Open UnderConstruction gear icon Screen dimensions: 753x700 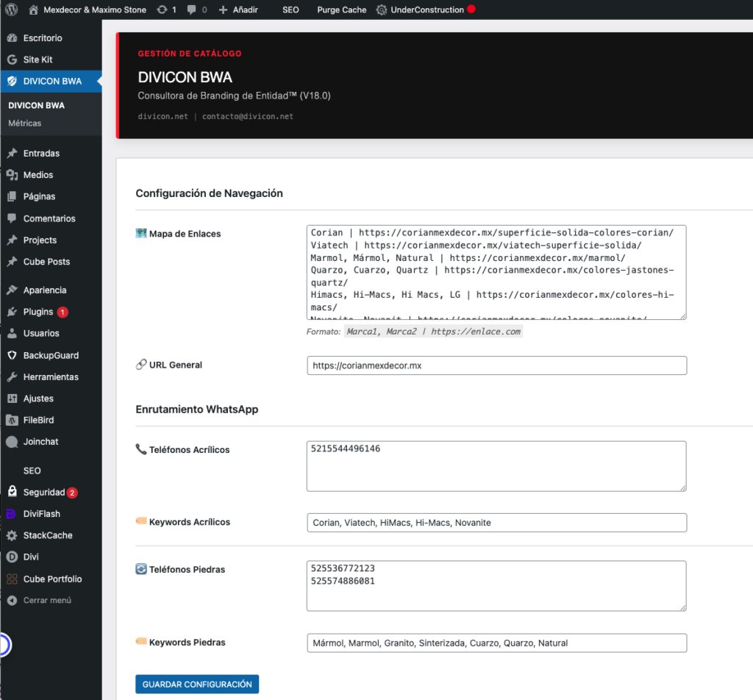pyautogui.click(x=382, y=10)
